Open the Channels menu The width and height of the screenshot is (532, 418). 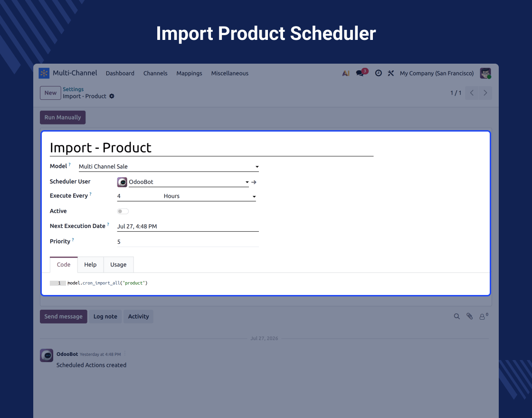155,73
